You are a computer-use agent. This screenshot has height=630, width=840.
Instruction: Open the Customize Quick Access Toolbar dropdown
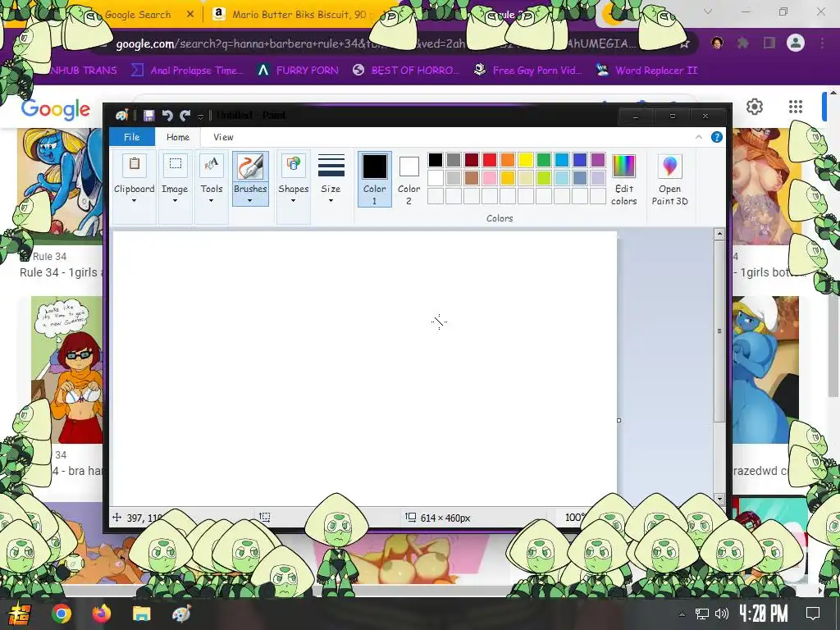point(200,116)
